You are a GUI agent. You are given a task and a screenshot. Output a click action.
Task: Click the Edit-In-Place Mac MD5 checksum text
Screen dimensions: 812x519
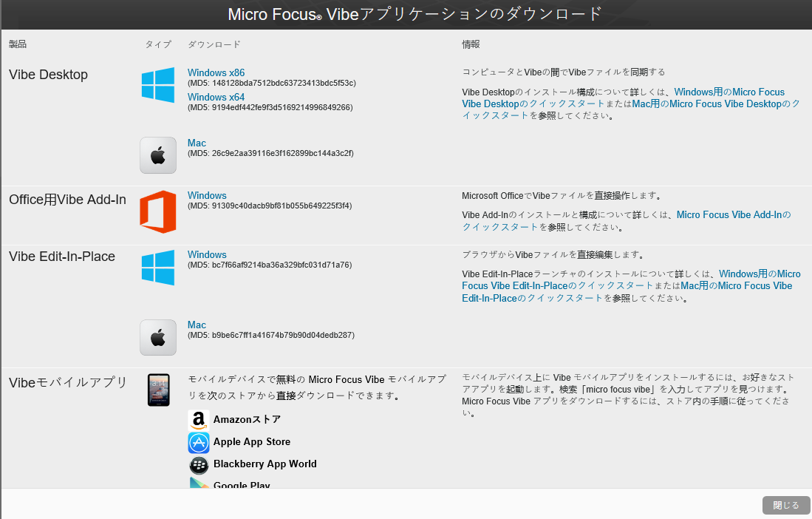[271, 335]
